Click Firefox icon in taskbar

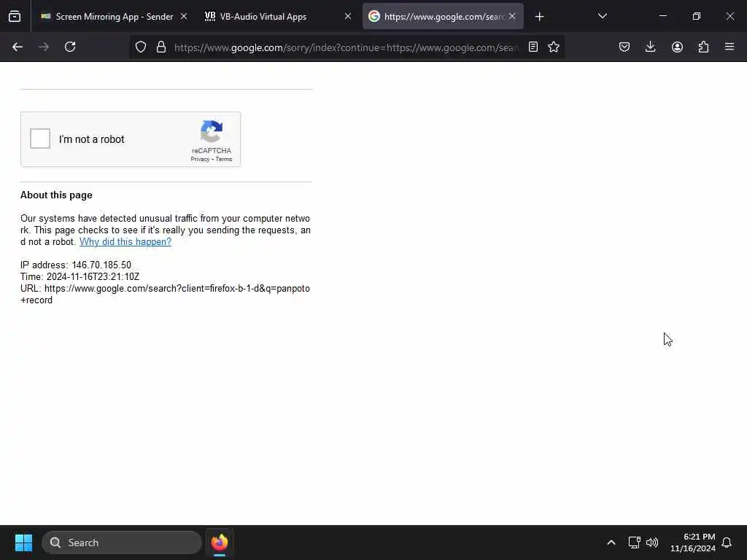pos(219,542)
